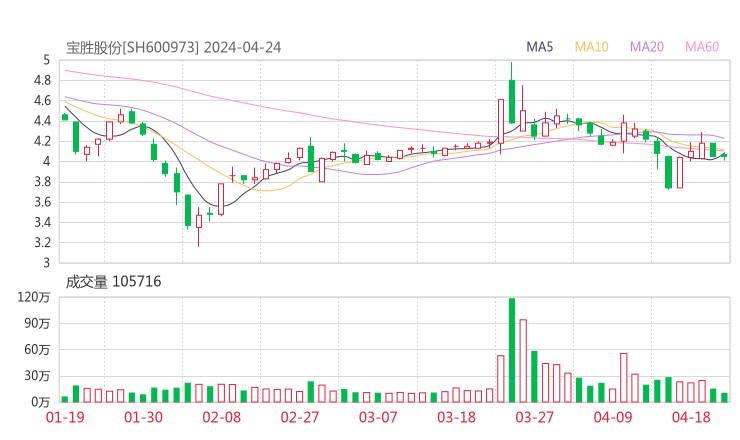
Task: Select the 02-08 date axis label
Action: tap(221, 417)
